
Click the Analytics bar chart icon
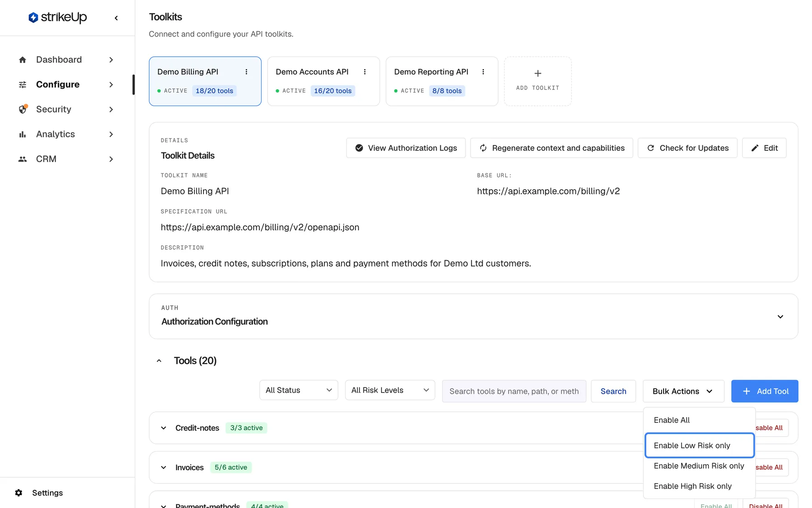tap(23, 134)
